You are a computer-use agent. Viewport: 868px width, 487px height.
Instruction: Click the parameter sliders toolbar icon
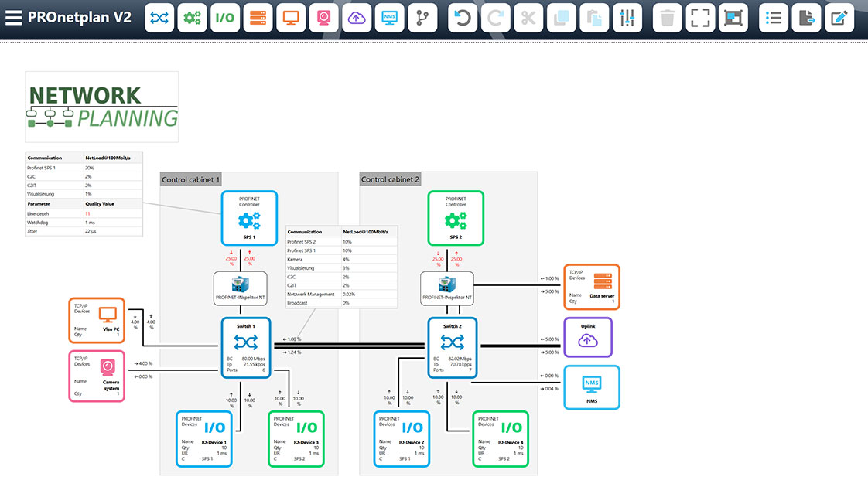[x=627, y=17]
